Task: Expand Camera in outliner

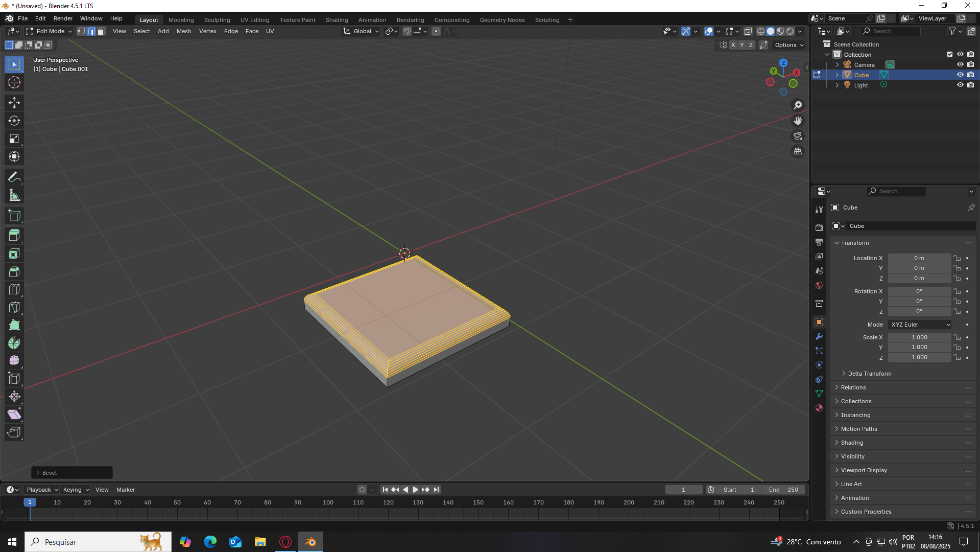Action: (x=837, y=65)
